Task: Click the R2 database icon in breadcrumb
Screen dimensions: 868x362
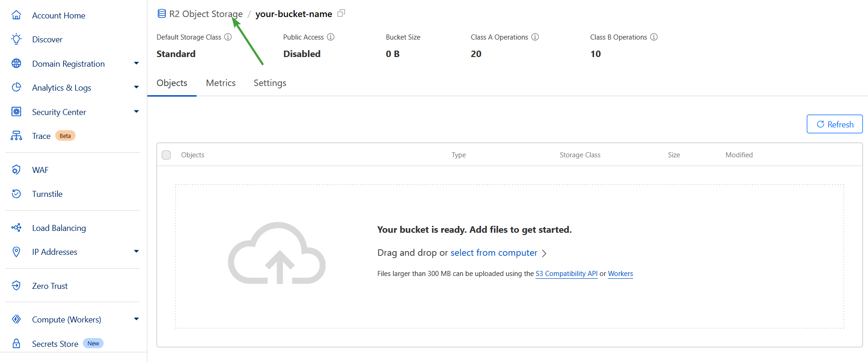Action: (x=162, y=14)
